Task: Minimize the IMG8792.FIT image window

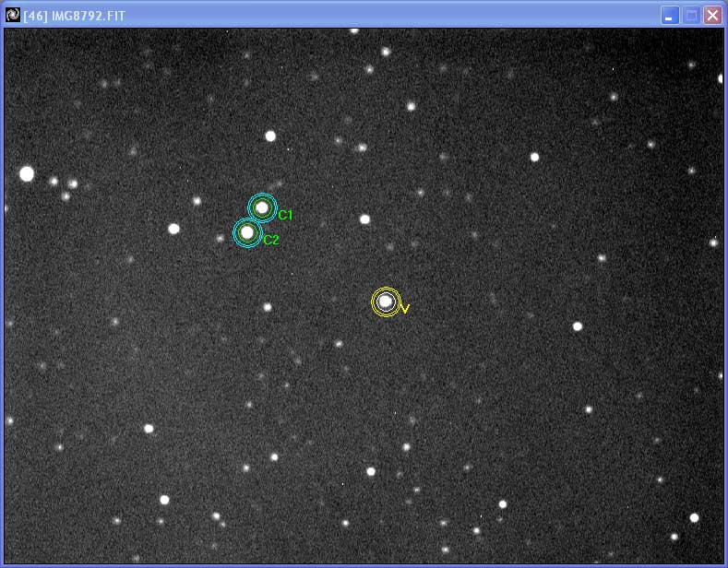Action: [670, 15]
